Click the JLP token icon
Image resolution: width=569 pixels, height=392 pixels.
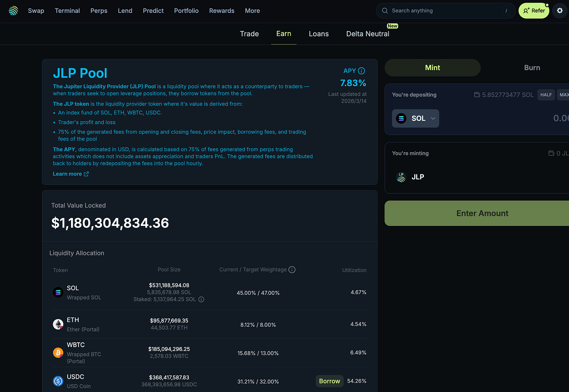click(401, 177)
